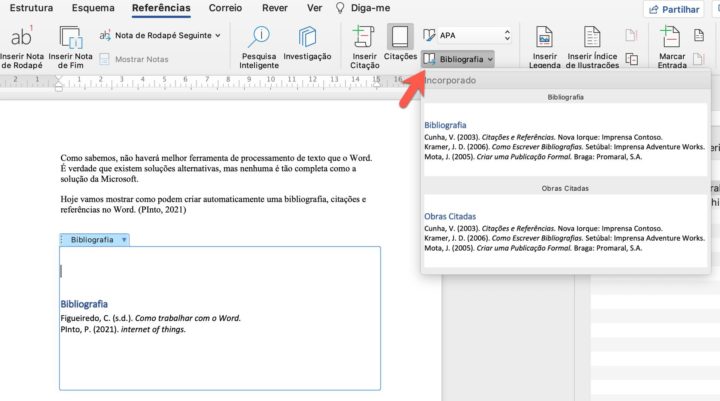Click the cross-reference icon beside Inserir Índice
This screenshot has width=720, height=401.
point(632,59)
